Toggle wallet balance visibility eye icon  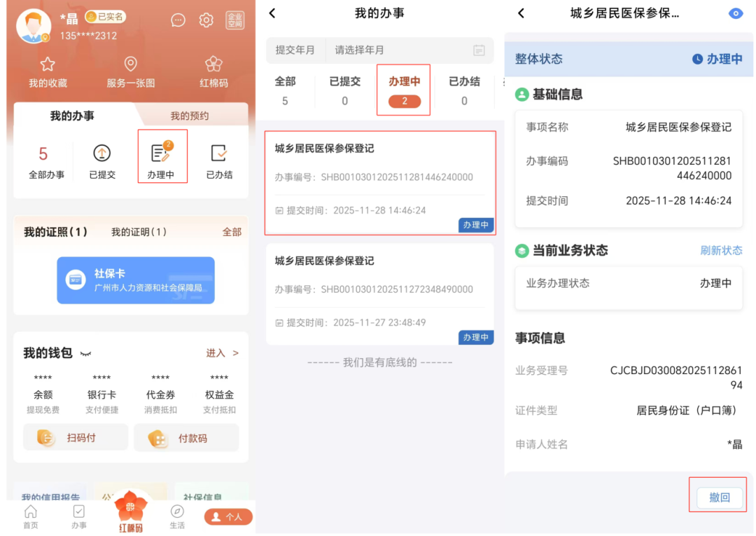(86, 353)
